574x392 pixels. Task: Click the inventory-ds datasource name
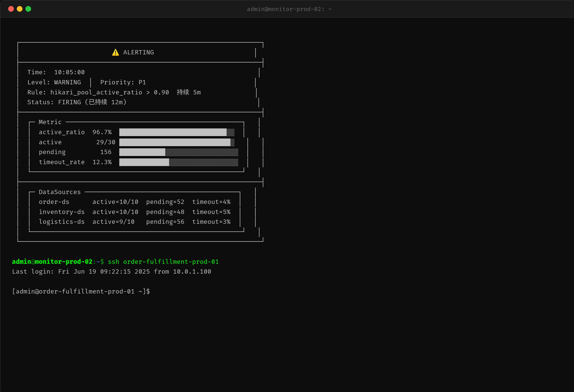62,212
